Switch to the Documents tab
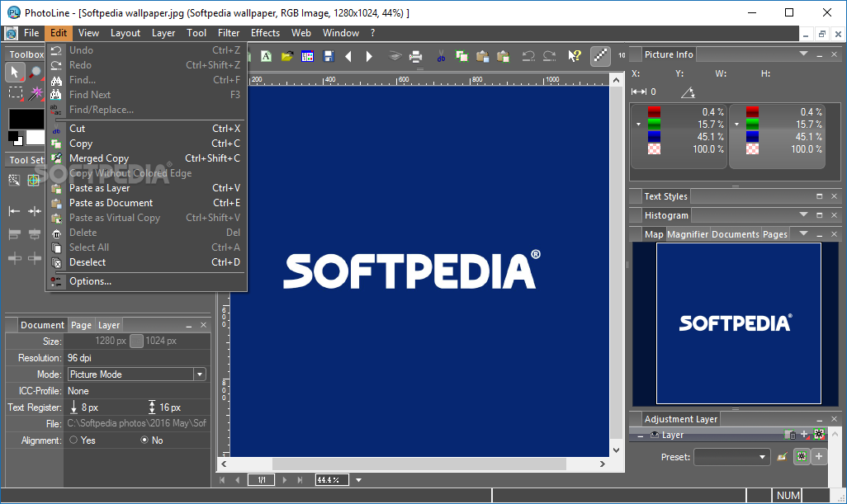The width and height of the screenshot is (847, 504). (x=736, y=234)
